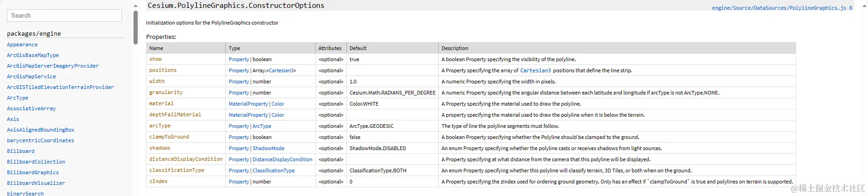Image resolution: width=868 pixels, height=196 pixels.
Task: Click Property link in clampToGround row
Action: [239, 137]
